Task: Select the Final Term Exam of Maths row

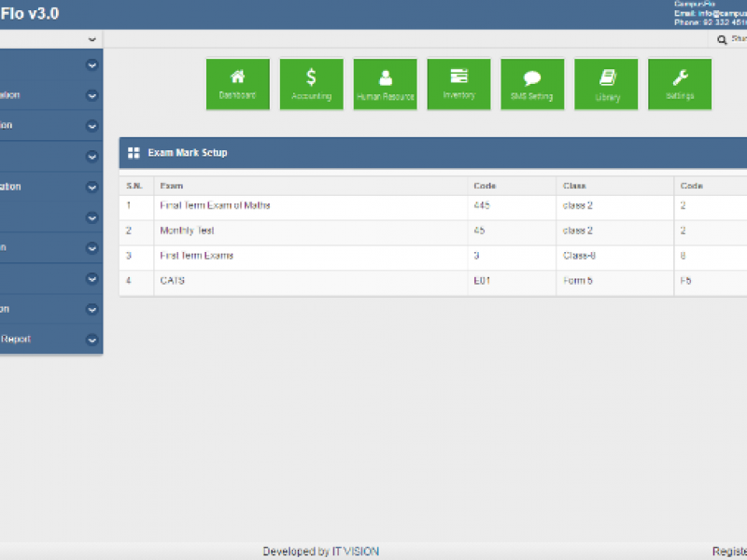Action: point(215,205)
